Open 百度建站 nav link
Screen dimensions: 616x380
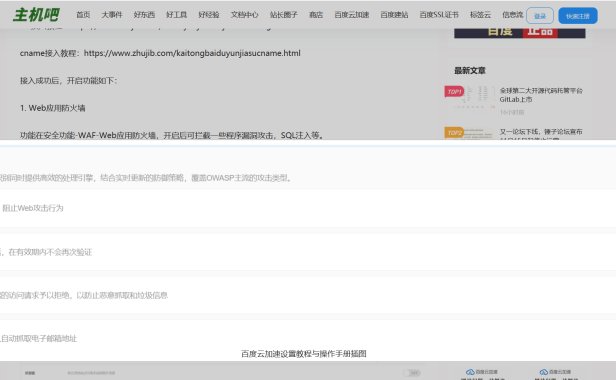[394, 15]
